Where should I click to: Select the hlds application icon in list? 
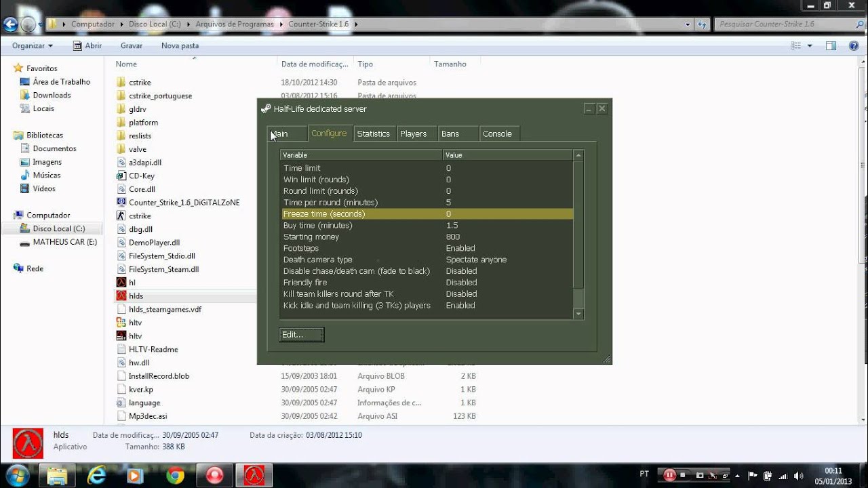pyautogui.click(x=121, y=296)
